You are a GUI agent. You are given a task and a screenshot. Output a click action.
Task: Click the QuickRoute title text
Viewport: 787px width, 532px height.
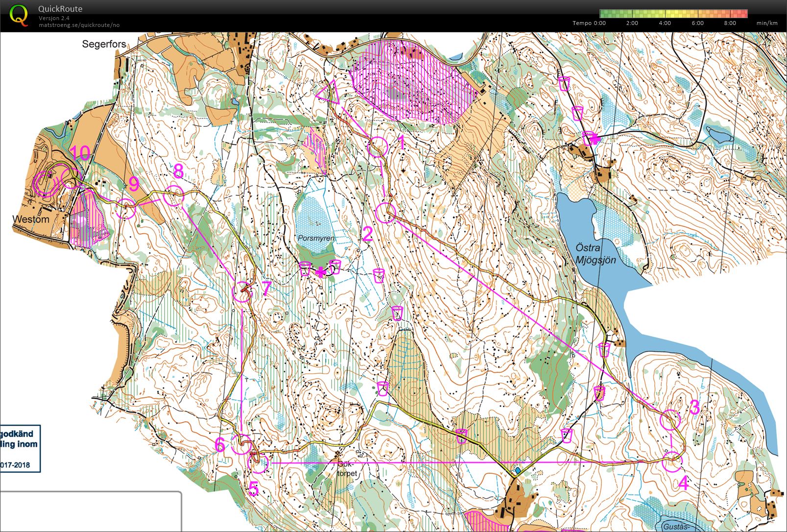point(60,9)
